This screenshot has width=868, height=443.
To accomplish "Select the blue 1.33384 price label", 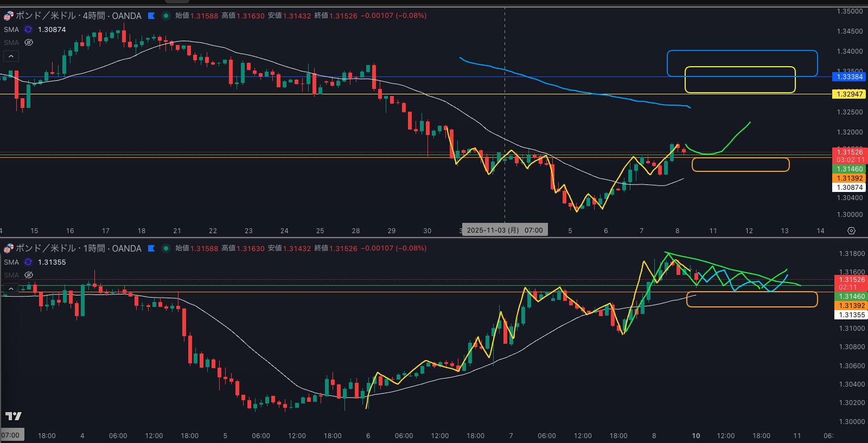I will (849, 77).
